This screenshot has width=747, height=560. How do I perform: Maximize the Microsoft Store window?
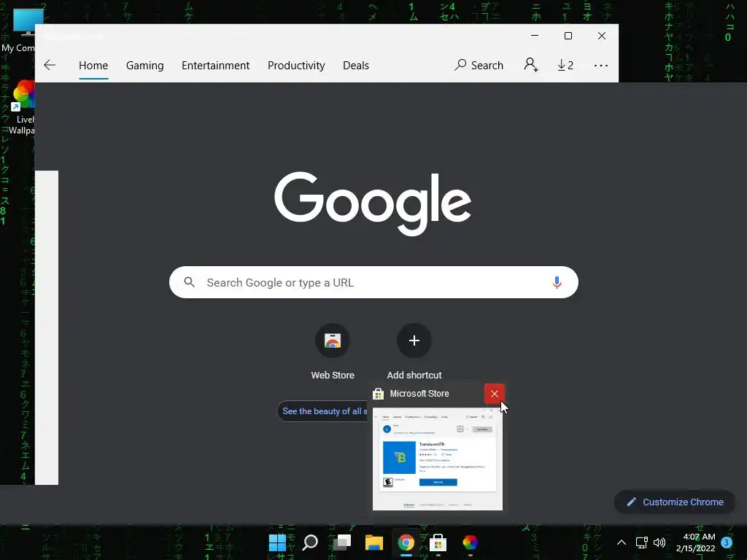[568, 36]
